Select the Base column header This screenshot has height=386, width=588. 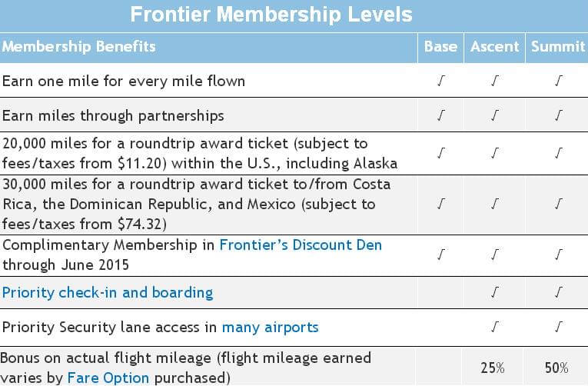point(440,46)
